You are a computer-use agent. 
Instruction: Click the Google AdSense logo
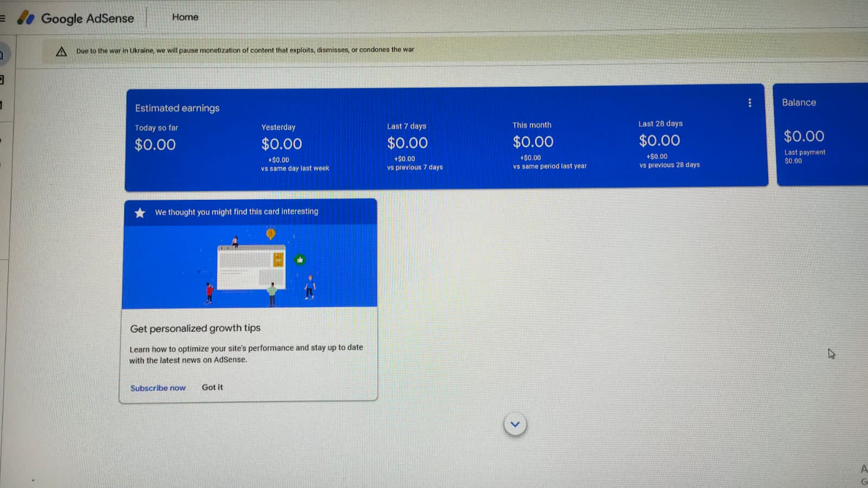(75, 18)
